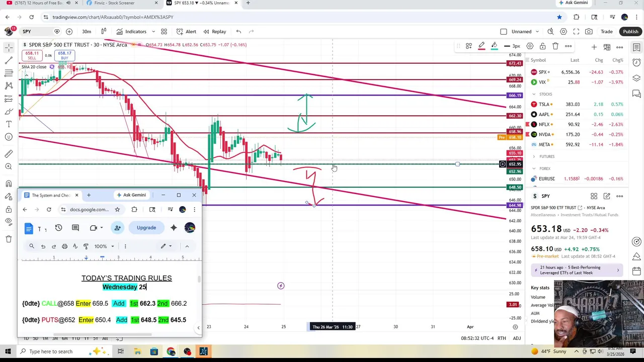
Task: Add symbol to compare with plus icon
Action: (x=69, y=32)
